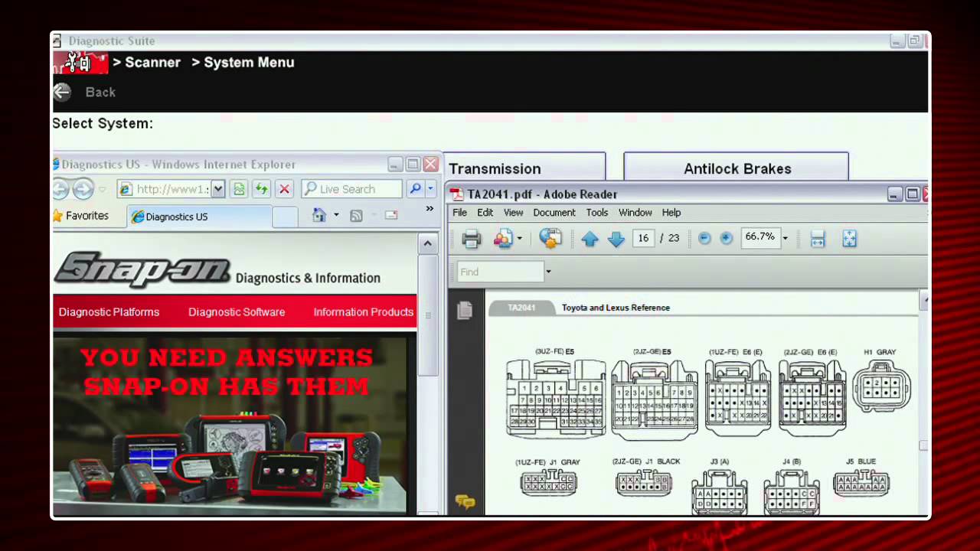Zoom out with the minus icon in Adobe Reader
This screenshot has width=980, height=551.
click(x=704, y=238)
